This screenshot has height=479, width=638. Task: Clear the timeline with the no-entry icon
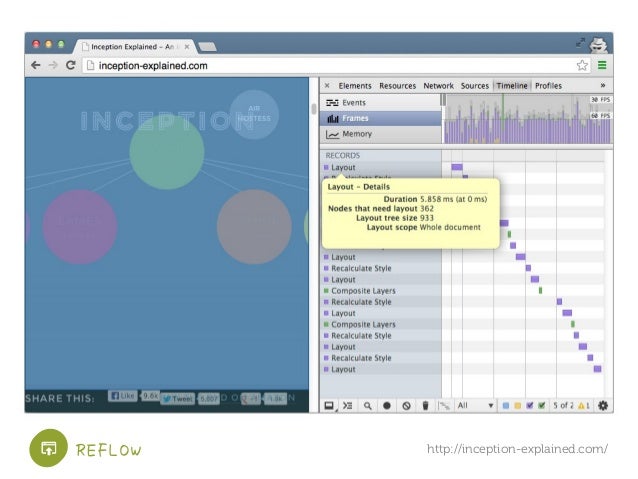[406, 406]
